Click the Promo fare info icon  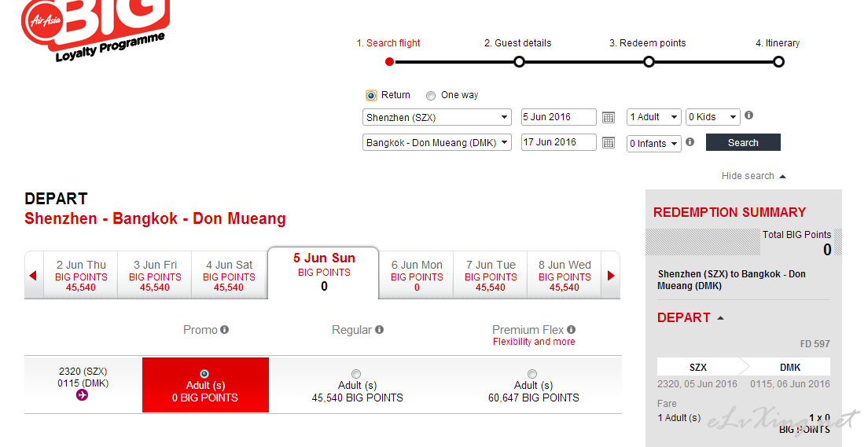[x=224, y=329]
